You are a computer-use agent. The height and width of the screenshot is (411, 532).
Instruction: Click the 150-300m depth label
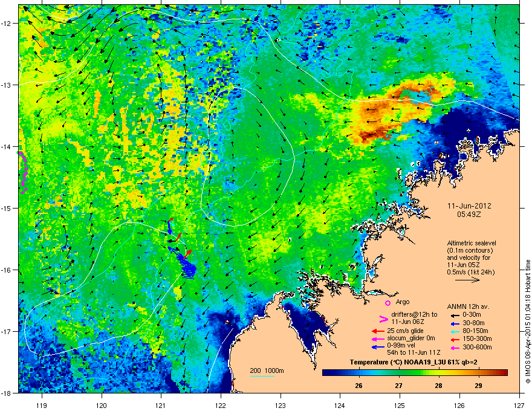(x=477, y=338)
